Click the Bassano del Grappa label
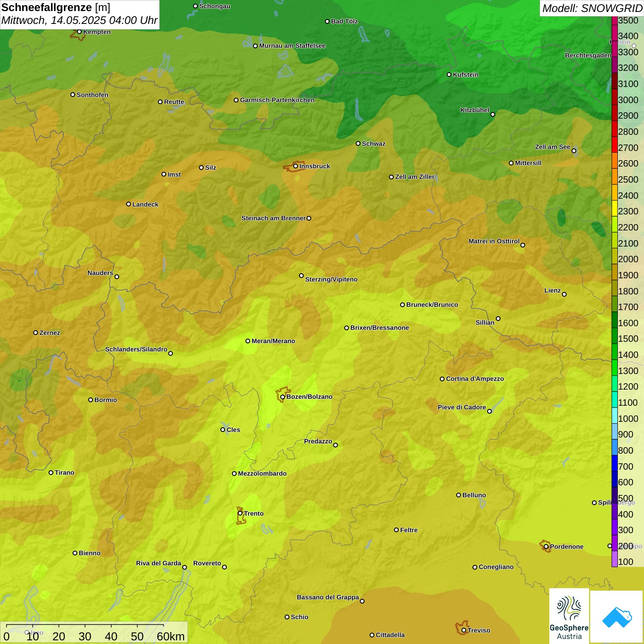 pos(328,597)
